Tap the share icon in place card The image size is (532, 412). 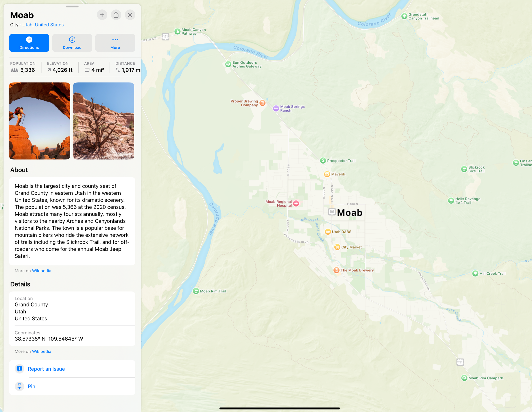point(116,15)
